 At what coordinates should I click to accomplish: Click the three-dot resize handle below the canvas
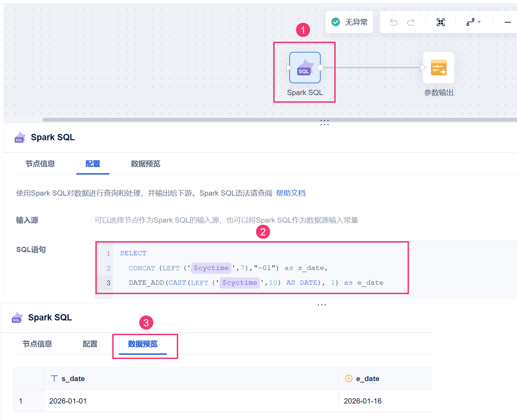[324, 123]
